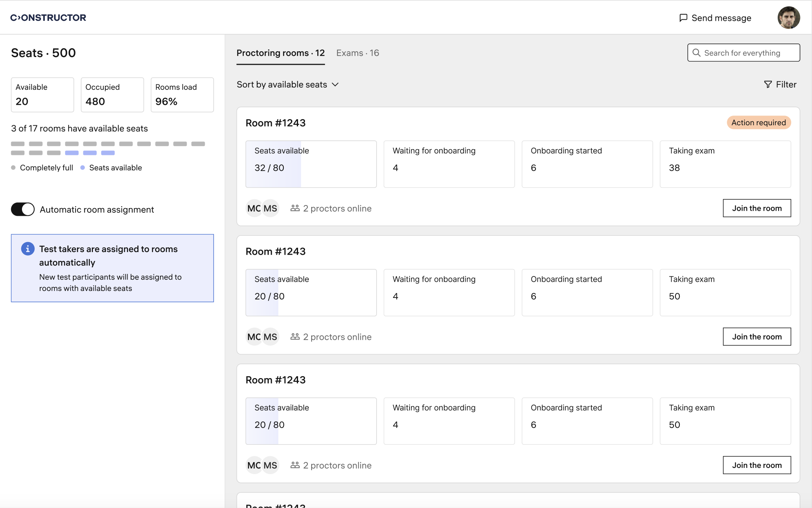Image resolution: width=812 pixels, height=508 pixels.
Task: Click MS proctor avatar in second room
Action: click(x=270, y=337)
